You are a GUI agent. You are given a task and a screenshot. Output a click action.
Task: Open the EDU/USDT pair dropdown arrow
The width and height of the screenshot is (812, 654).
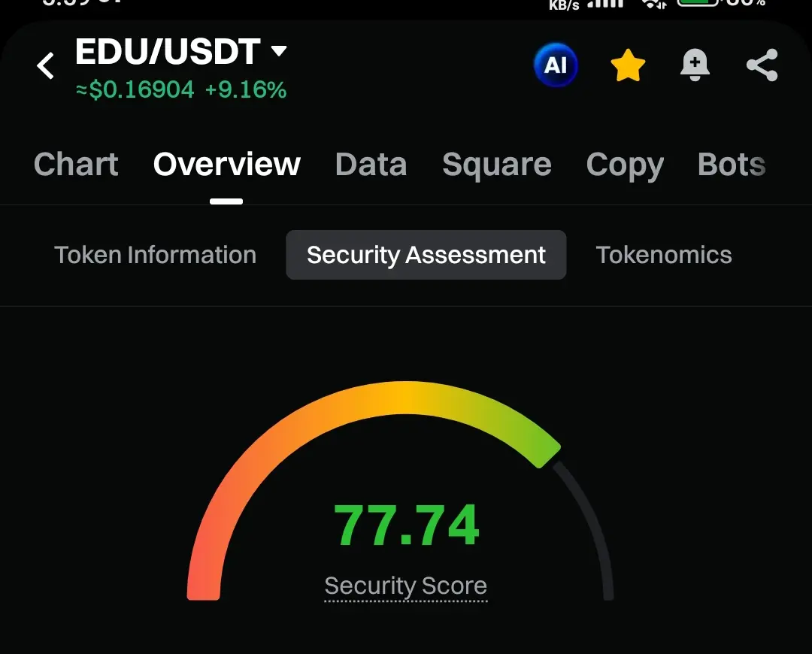coord(279,51)
